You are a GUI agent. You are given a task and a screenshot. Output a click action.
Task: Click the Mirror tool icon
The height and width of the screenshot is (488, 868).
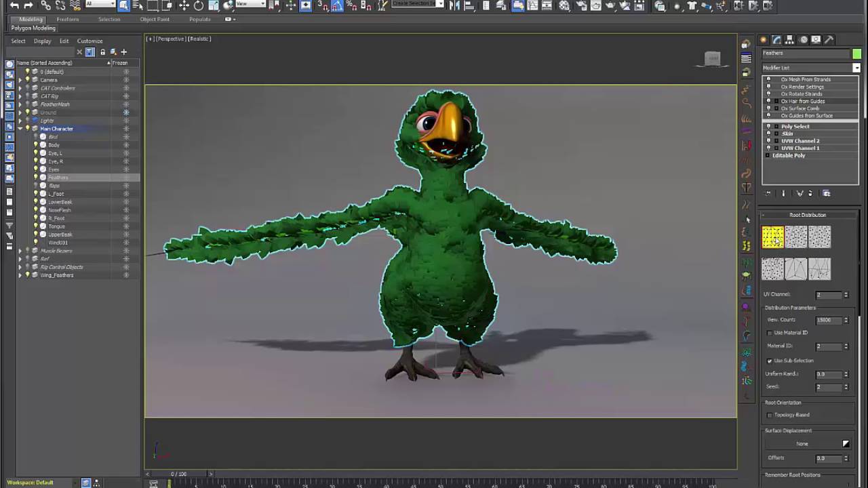pyautogui.click(x=454, y=5)
